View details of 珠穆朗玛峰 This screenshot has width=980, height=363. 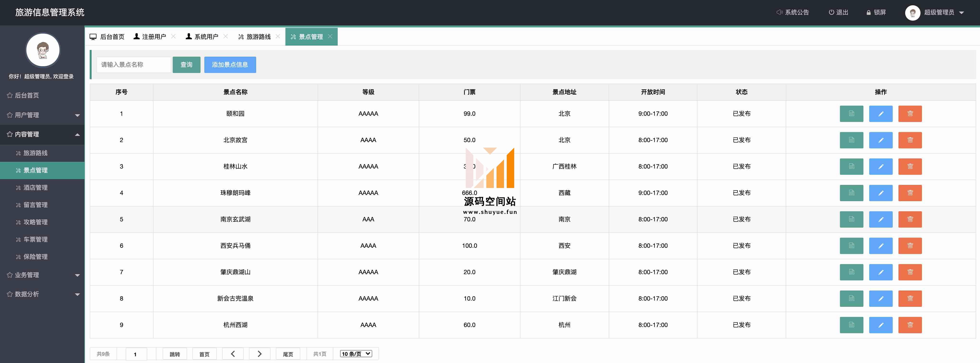(x=851, y=193)
